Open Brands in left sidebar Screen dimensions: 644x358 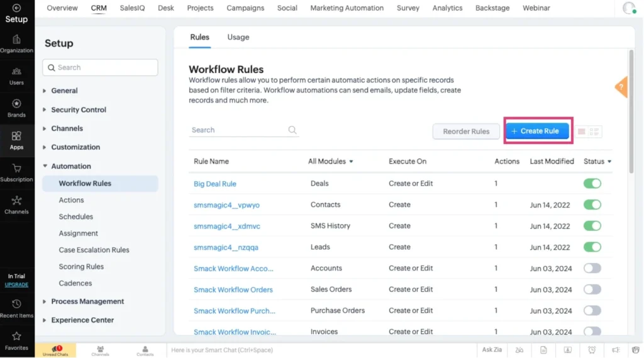[x=16, y=108]
